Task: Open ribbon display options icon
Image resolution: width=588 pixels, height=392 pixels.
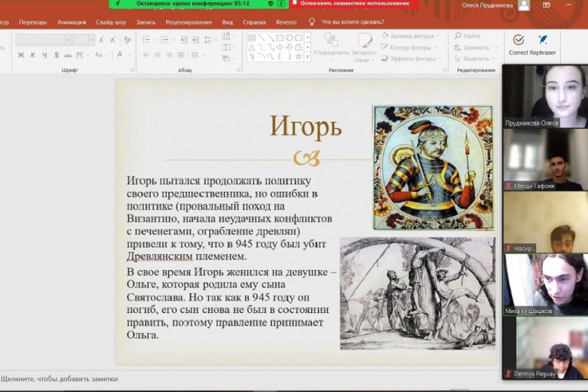Action: (x=546, y=6)
